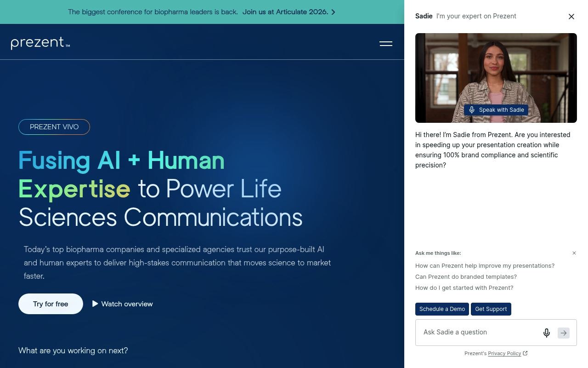
Task: Open the hamburger navigation menu
Action: (386, 44)
